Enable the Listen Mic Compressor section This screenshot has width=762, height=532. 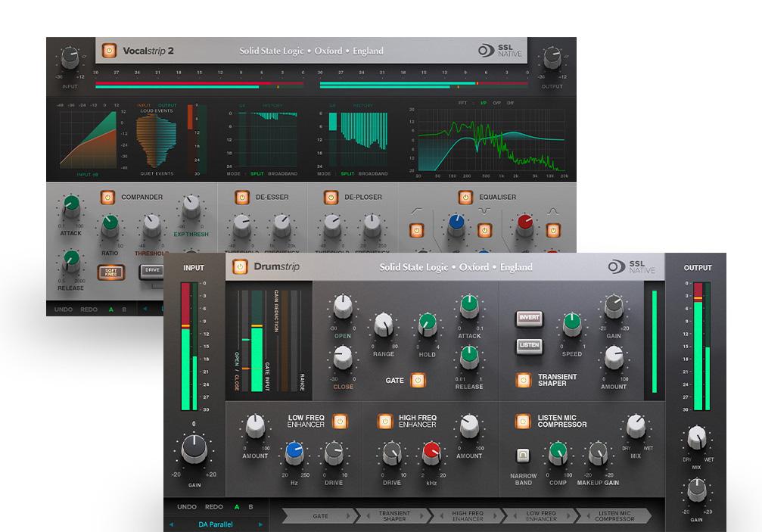click(x=522, y=422)
